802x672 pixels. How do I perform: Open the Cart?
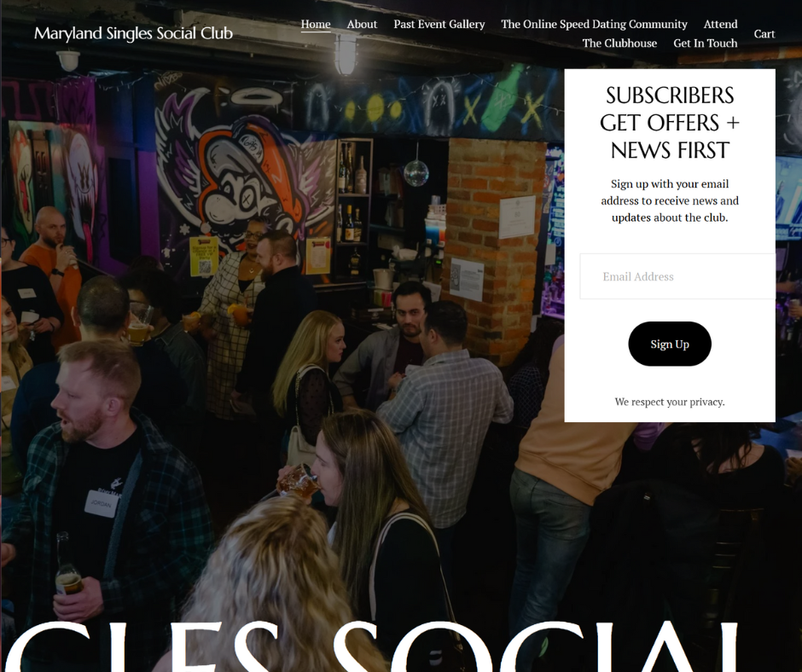pos(764,34)
